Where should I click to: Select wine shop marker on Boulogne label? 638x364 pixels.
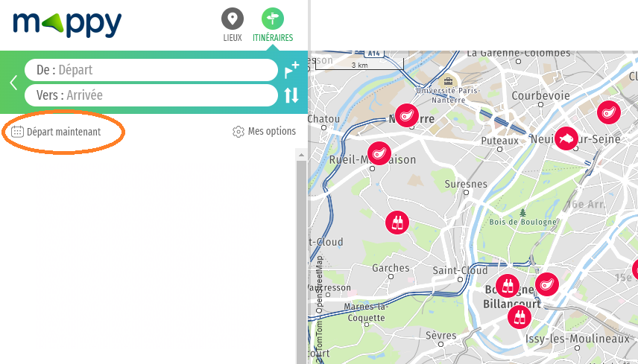508,286
